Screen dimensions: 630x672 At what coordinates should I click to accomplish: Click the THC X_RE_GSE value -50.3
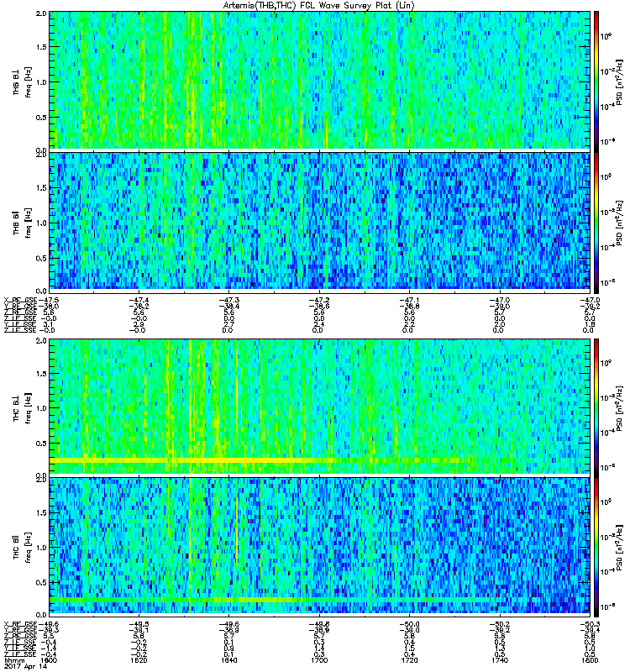coord(590,624)
